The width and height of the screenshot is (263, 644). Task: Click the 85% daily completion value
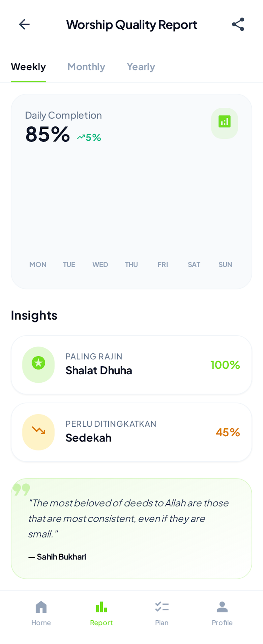(48, 134)
